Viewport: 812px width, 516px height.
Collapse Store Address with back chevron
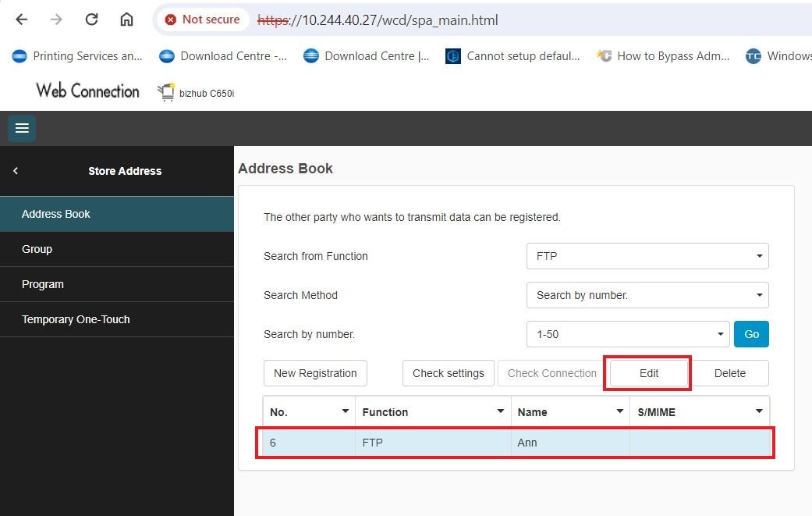pos(16,171)
